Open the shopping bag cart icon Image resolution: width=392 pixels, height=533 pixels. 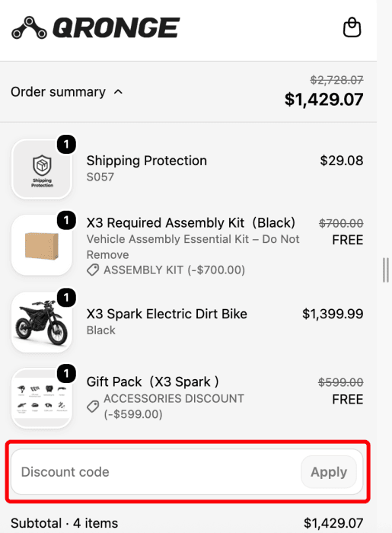(x=352, y=27)
